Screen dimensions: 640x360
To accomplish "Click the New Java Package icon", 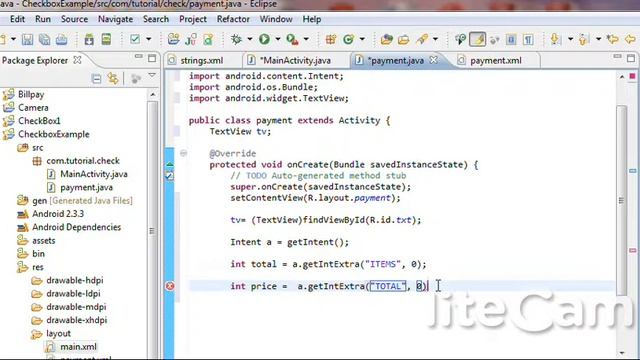I will 331,39.
